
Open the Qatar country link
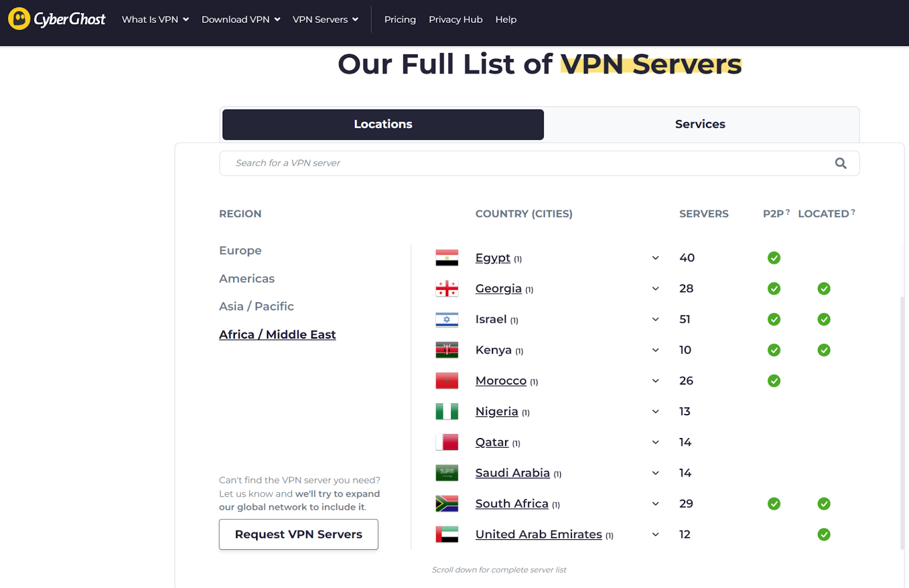(x=492, y=442)
